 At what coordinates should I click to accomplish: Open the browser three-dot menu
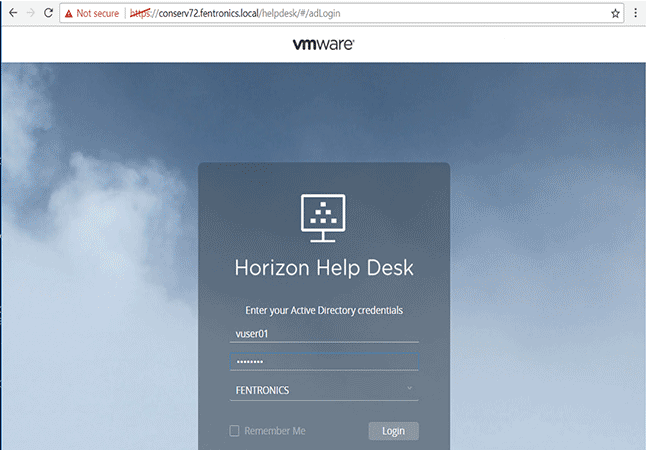(635, 13)
